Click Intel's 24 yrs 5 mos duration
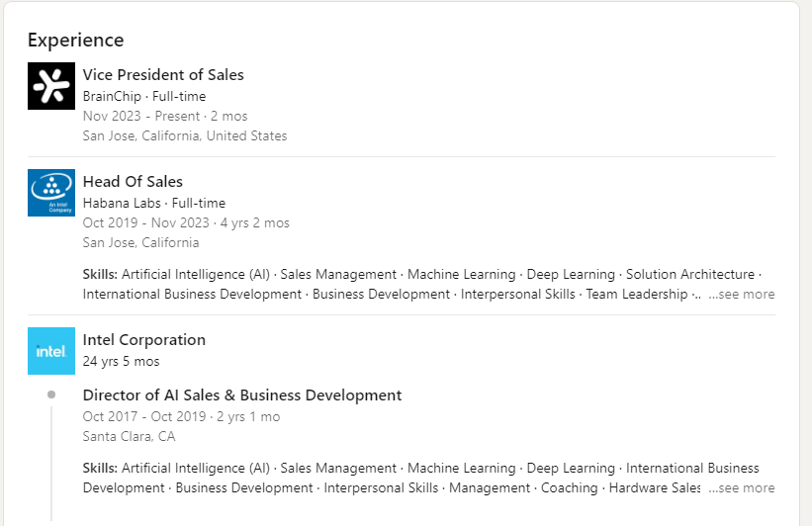The image size is (812, 526). pos(122,361)
